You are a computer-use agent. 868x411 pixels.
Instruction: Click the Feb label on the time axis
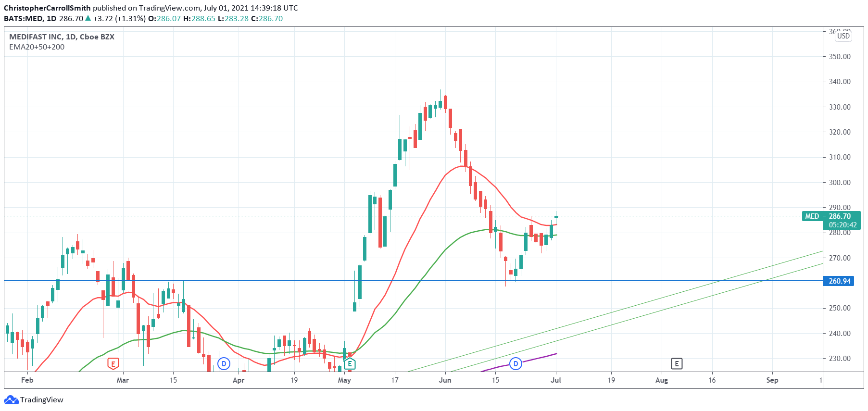[x=27, y=380]
